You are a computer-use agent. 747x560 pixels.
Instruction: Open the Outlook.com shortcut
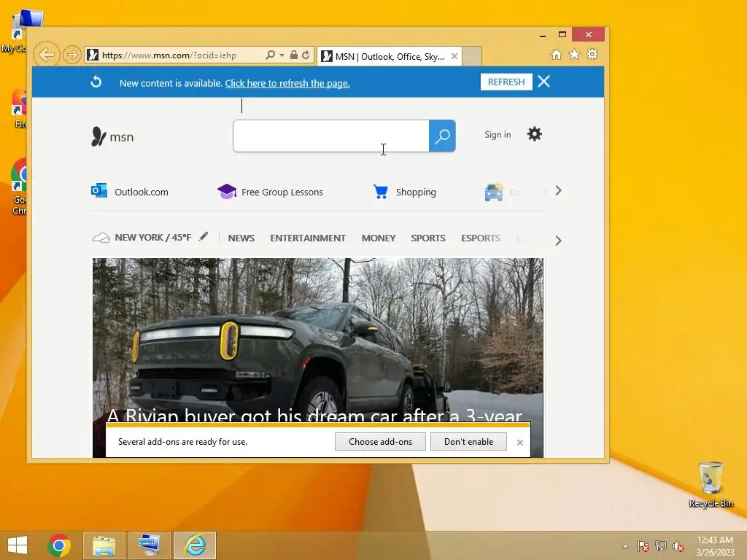pos(130,192)
